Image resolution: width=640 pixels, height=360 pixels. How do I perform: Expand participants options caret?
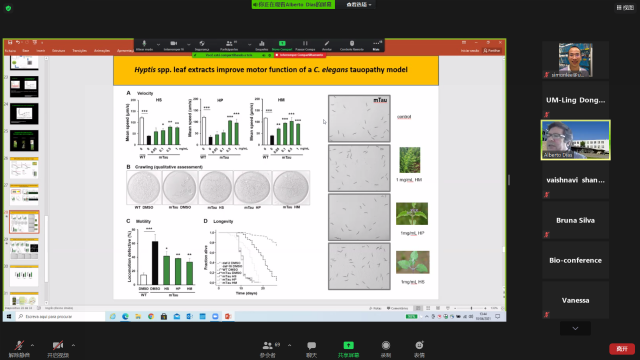pos(289,345)
